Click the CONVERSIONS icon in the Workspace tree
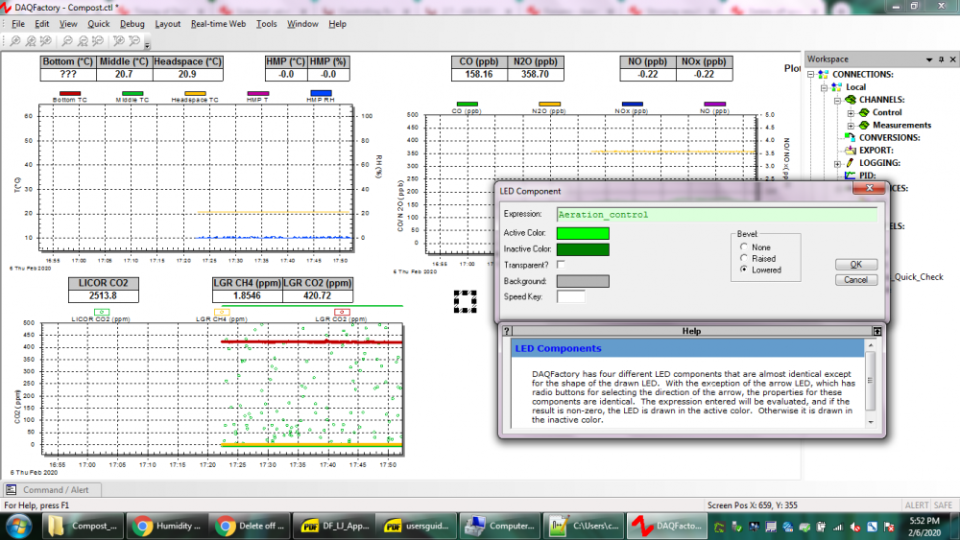Image resolution: width=960 pixels, height=540 pixels. pyautogui.click(x=850, y=138)
